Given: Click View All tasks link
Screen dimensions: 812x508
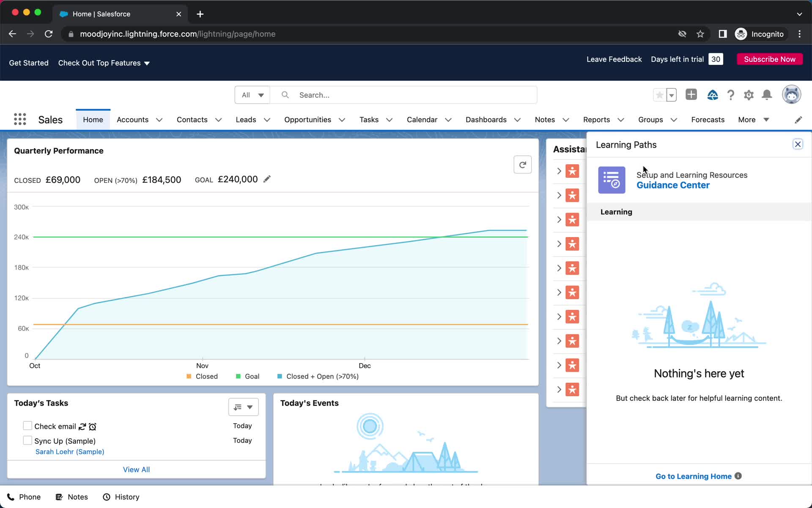Looking at the screenshot, I should [x=136, y=469].
